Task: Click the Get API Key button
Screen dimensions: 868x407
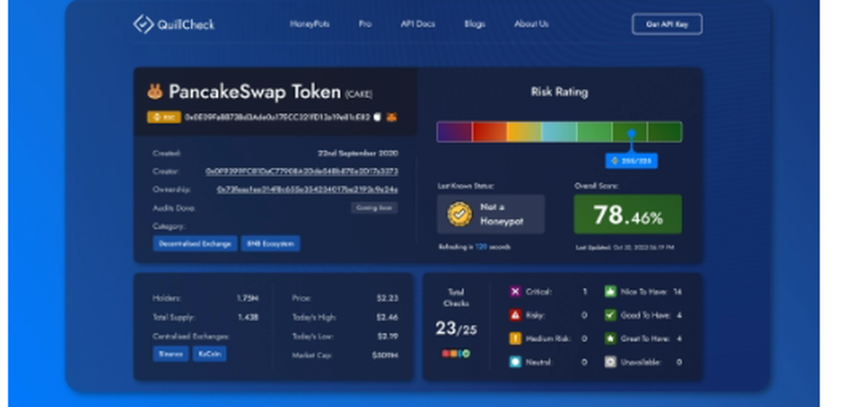Action: [667, 24]
